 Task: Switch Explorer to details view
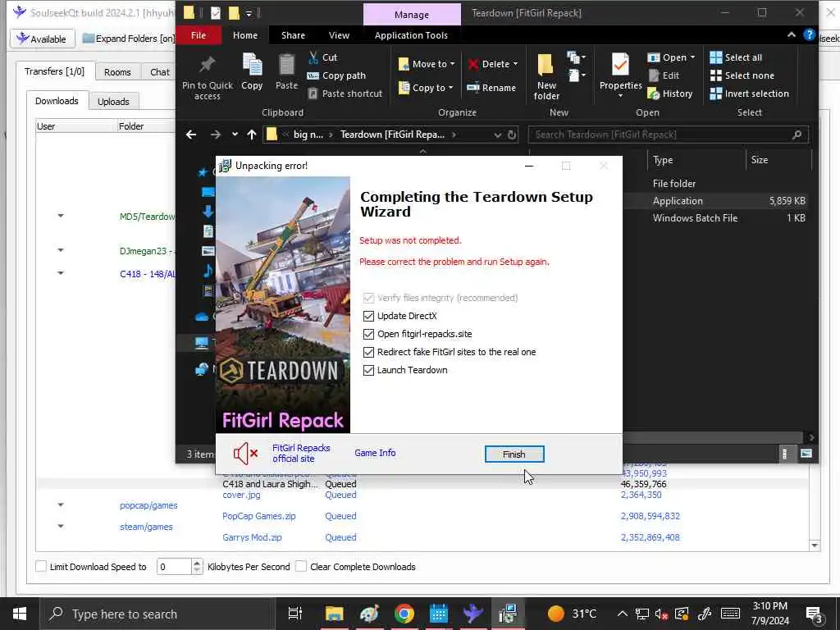(x=785, y=454)
